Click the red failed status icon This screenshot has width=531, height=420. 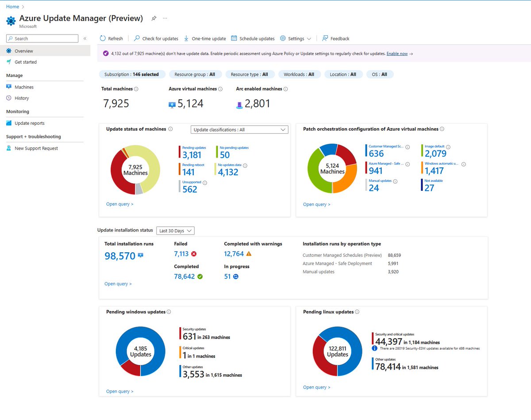pyautogui.click(x=194, y=254)
